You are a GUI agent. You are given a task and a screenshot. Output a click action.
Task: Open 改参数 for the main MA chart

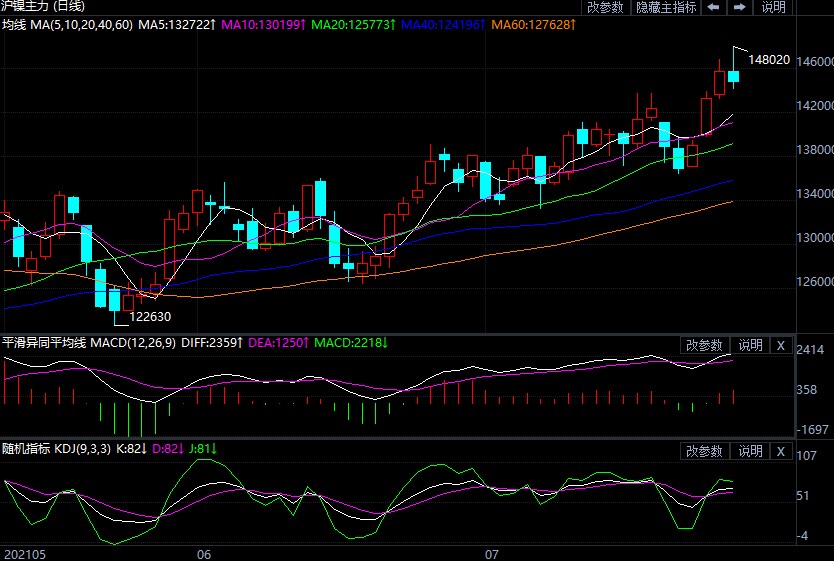pyautogui.click(x=605, y=7)
